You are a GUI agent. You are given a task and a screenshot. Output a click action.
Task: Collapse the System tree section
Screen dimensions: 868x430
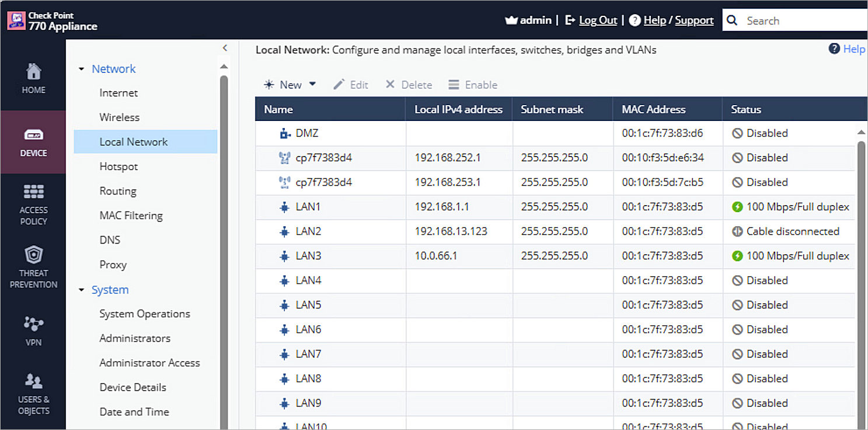click(82, 290)
